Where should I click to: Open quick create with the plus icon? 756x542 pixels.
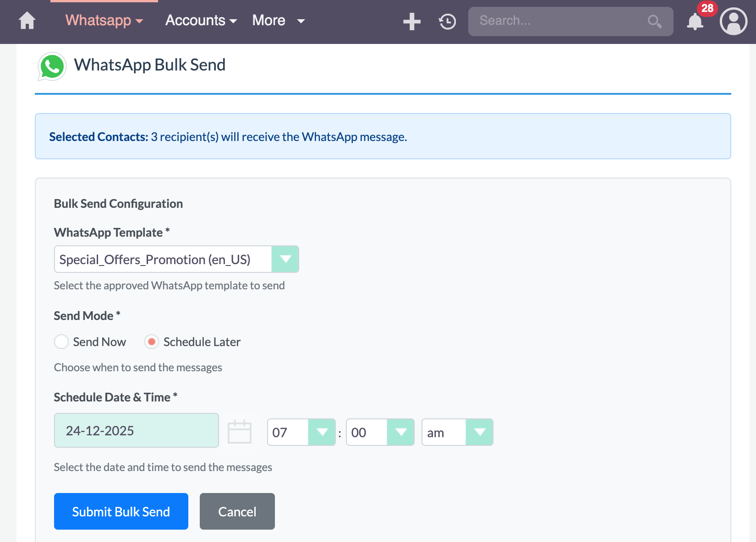[x=411, y=21]
